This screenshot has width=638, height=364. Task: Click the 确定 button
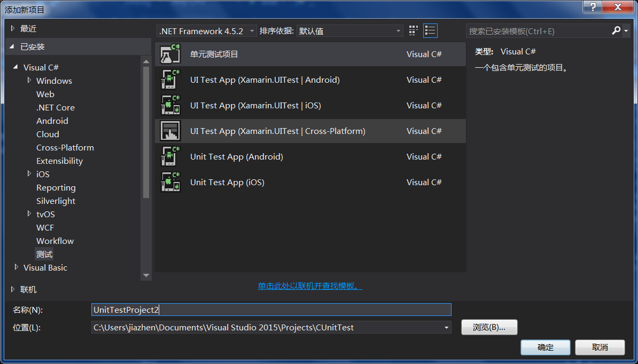pos(545,348)
